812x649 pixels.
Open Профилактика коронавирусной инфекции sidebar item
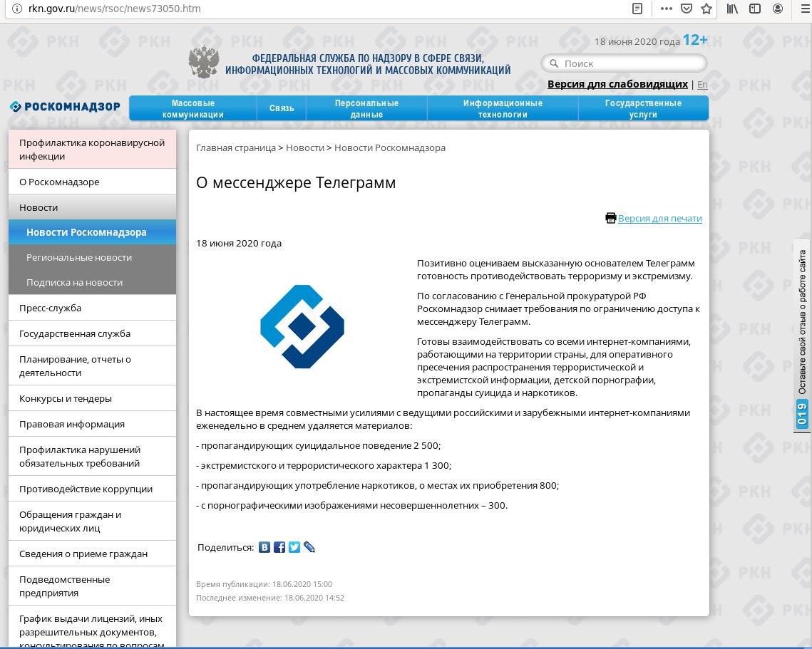pos(92,150)
